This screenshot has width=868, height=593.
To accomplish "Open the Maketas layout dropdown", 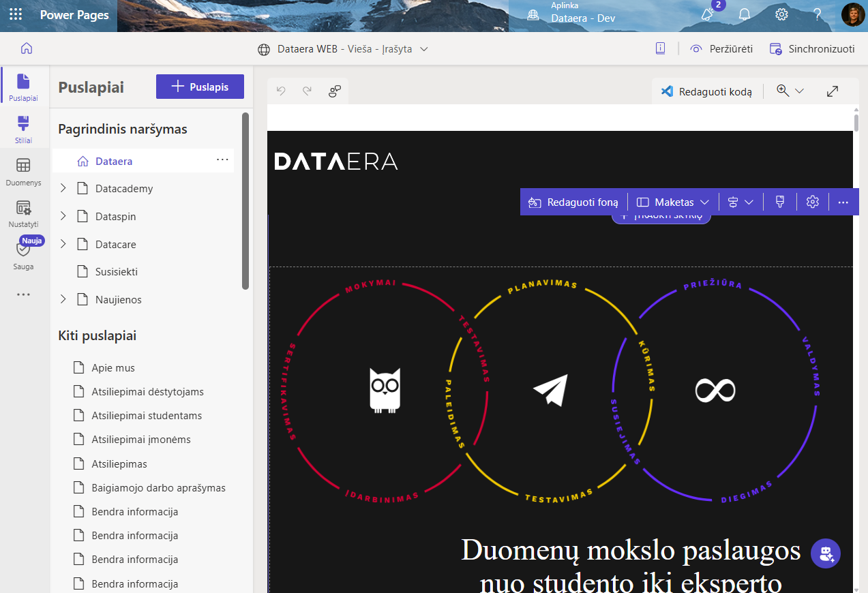I will (673, 202).
